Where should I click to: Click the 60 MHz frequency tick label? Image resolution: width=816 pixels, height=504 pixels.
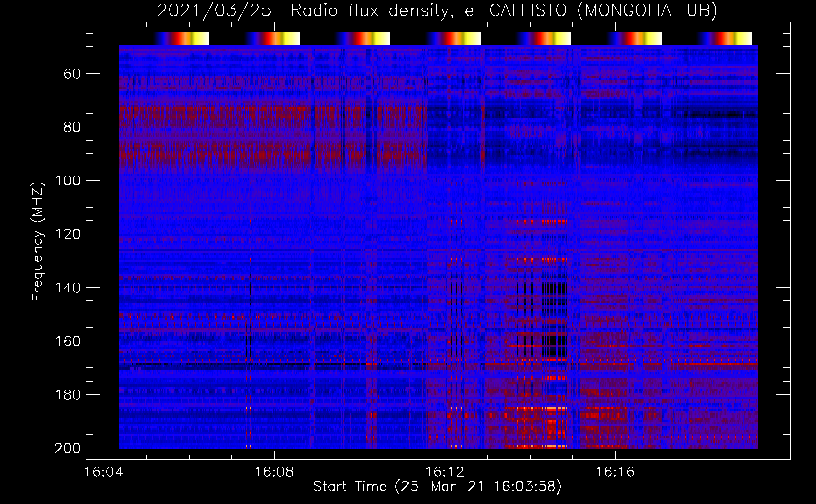tap(72, 74)
